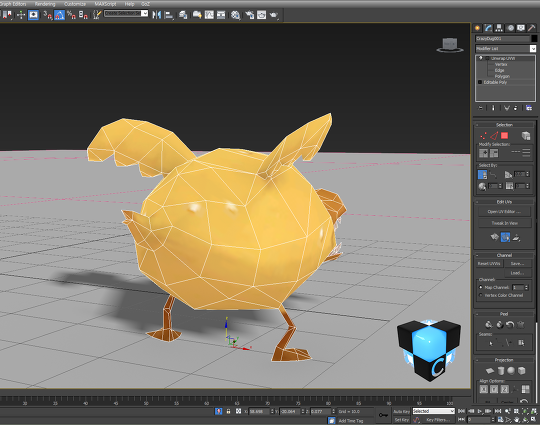This screenshot has width=540, height=425.
Task: Switch to the Modify command panel tab
Action: click(x=488, y=28)
